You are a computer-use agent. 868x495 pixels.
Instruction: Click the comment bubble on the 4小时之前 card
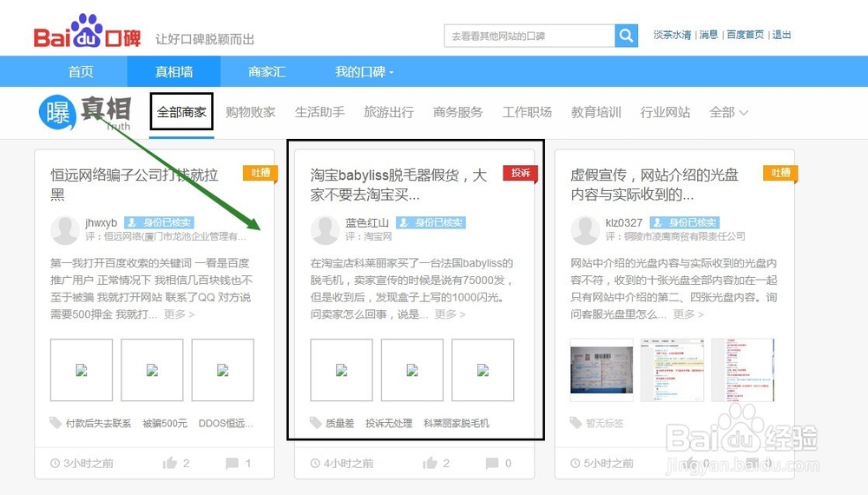point(491,463)
